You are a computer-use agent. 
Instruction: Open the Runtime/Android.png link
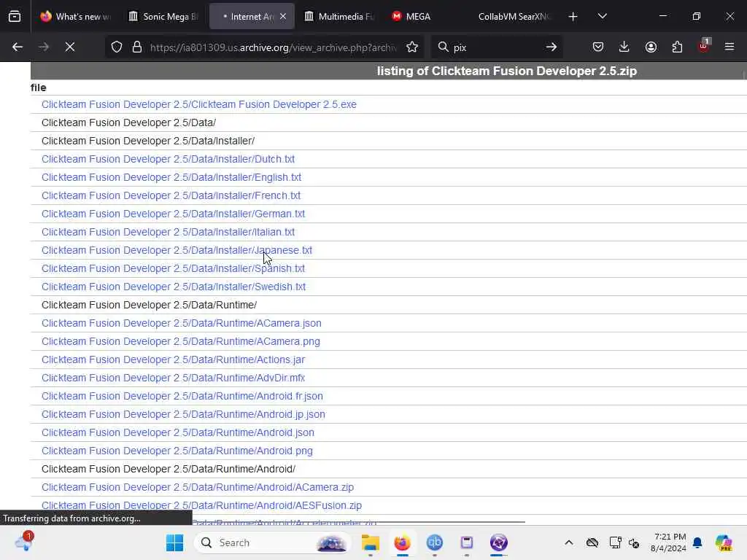[177, 451]
